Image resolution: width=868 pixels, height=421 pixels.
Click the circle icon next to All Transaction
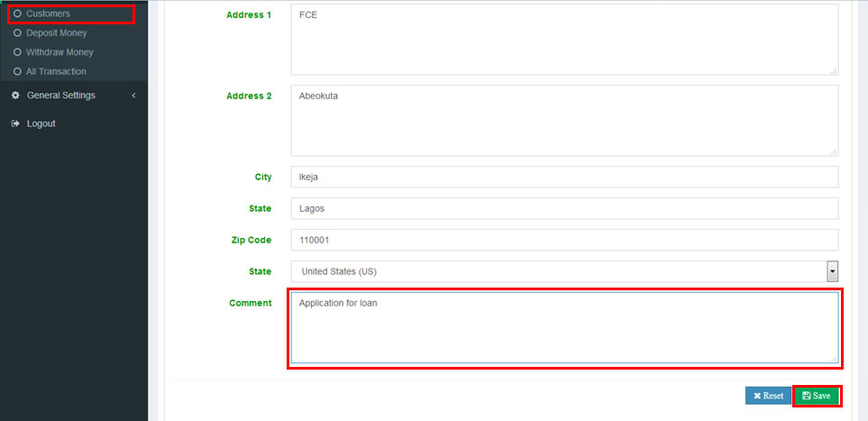(x=17, y=71)
